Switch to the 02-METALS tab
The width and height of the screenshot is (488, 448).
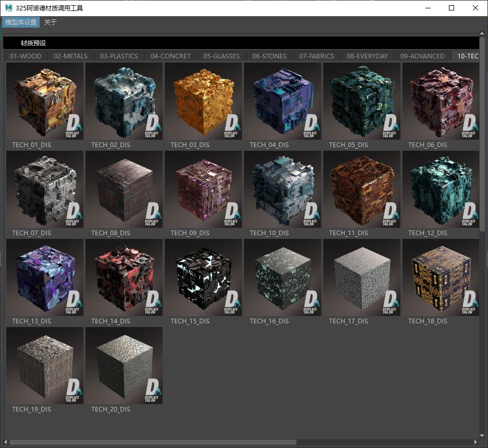(70, 56)
